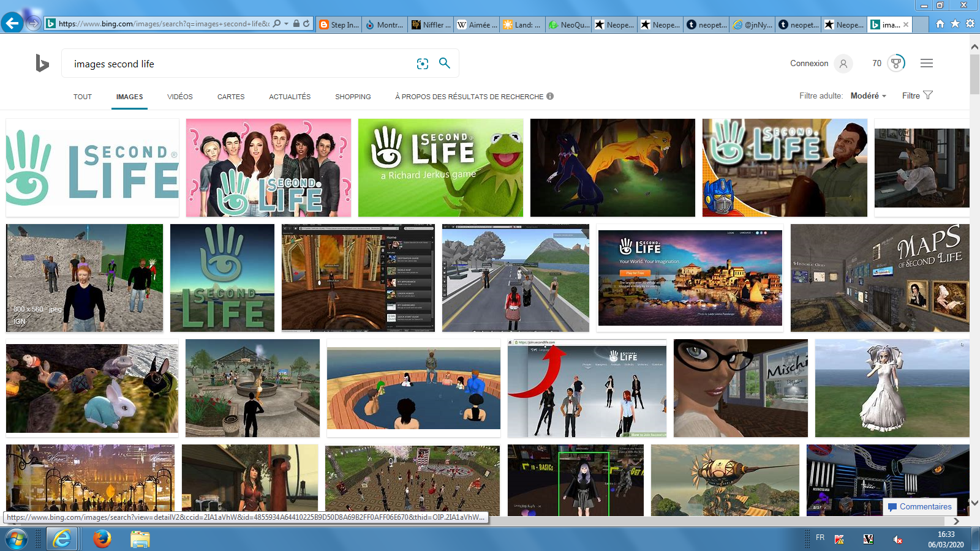Launch Firefox from the taskbar

102,539
